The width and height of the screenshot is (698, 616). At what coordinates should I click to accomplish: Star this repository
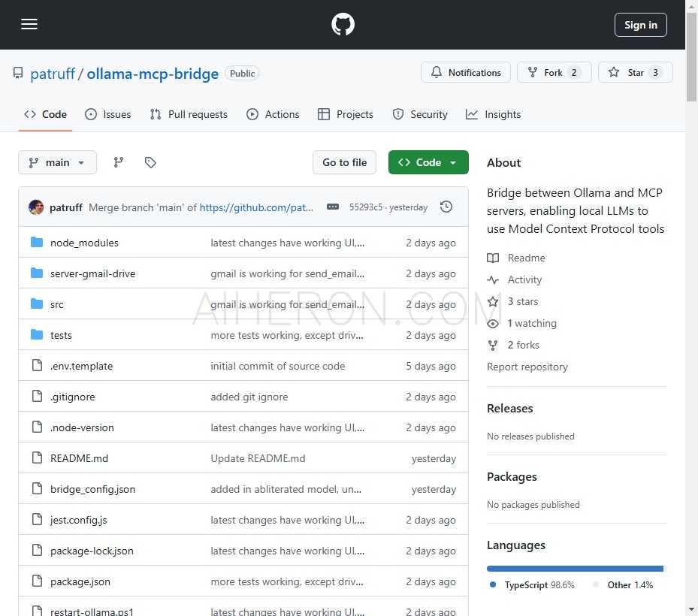pyautogui.click(x=635, y=73)
